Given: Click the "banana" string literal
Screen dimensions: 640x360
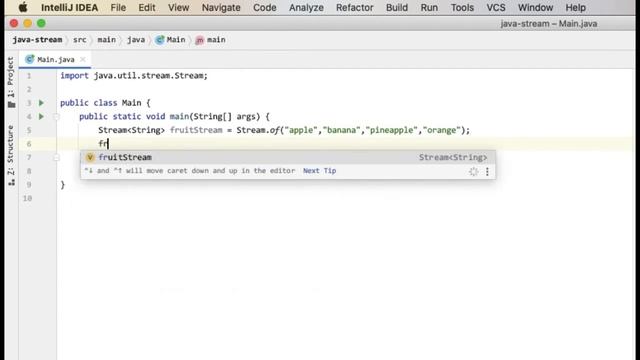Looking at the screenshot, I should (x=341, y=130).
